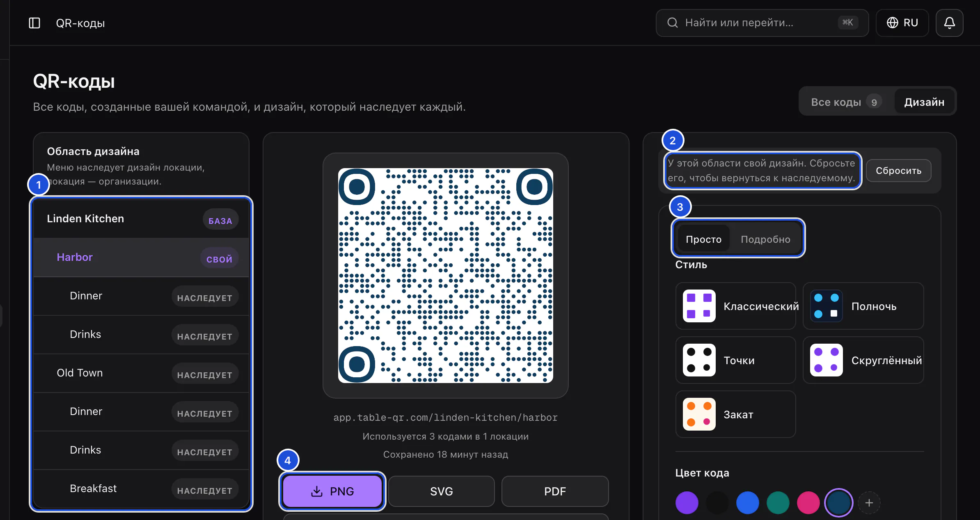Export the QR code as SVG
980x520 pixels.
coord(441,491)
